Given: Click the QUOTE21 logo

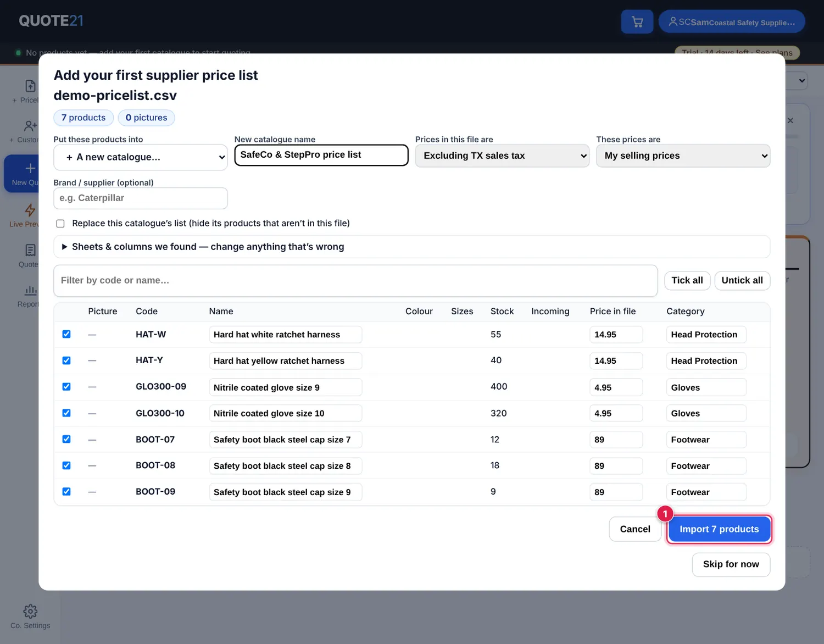Looking at the screenshot, I should click(x=51, y=21).
